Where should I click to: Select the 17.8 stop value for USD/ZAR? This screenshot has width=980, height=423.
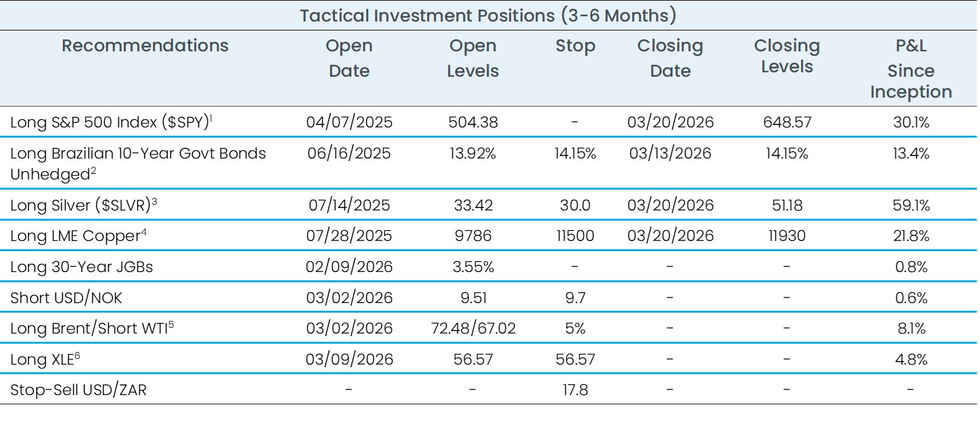point(575,390)
